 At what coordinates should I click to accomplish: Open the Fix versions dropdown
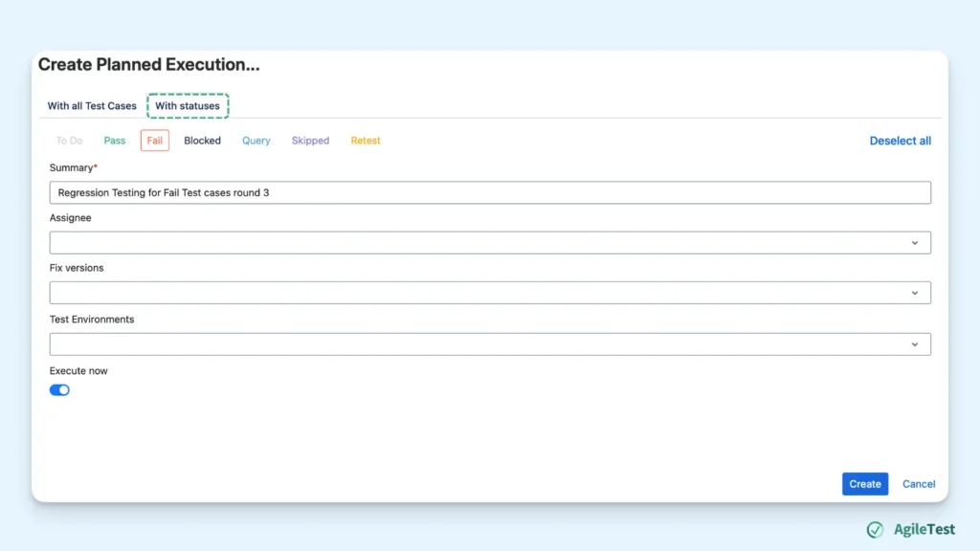click(x=490, y=293)
